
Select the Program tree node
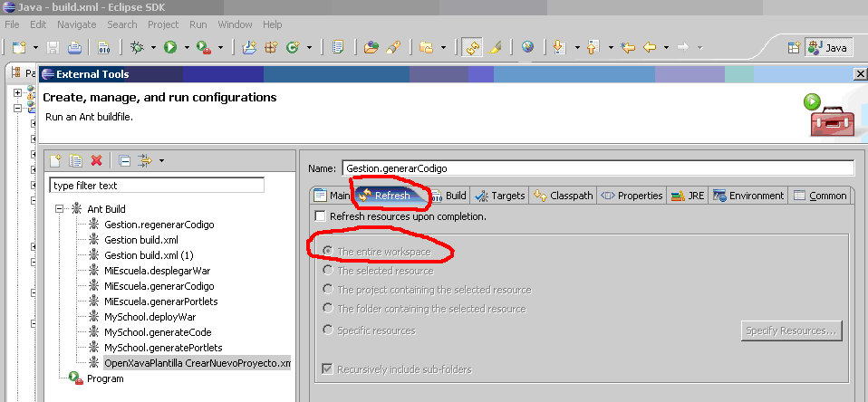(x=105, y=378)
